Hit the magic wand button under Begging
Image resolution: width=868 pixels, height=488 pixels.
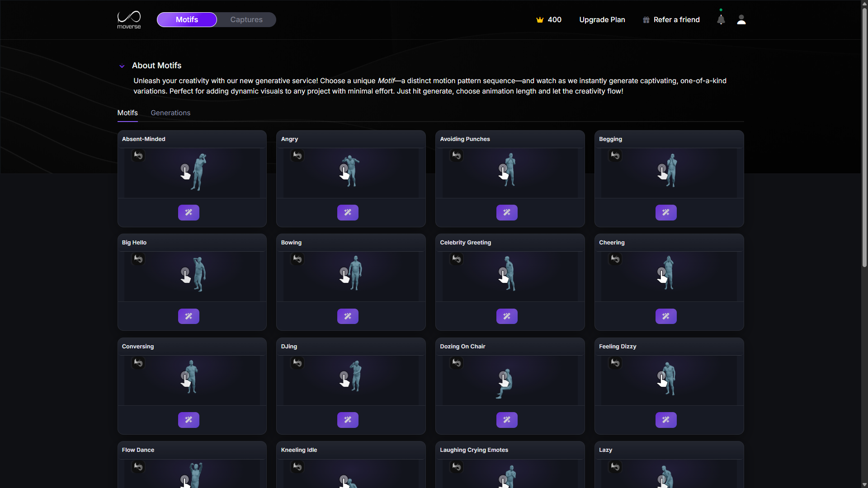(666, 212)
